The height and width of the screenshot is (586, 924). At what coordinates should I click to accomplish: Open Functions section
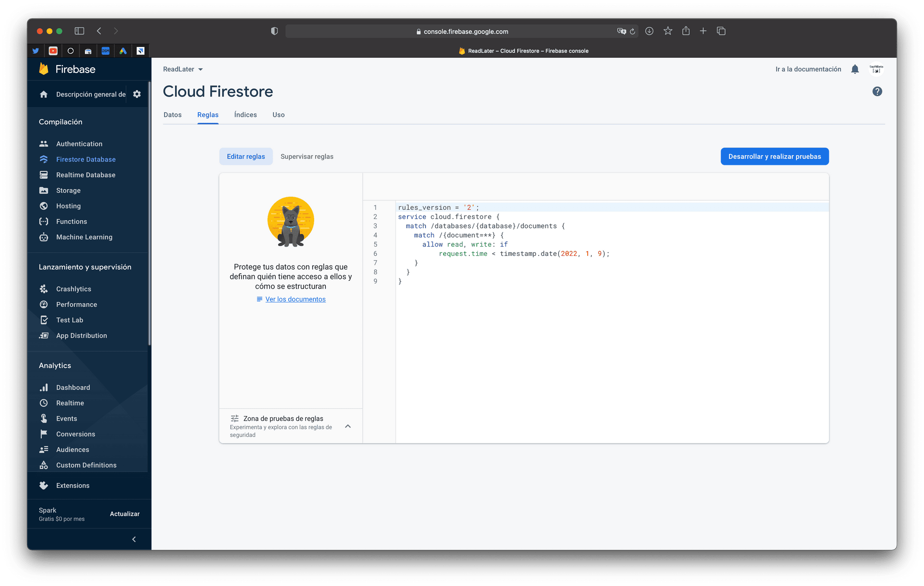click(x=71, y=222)
